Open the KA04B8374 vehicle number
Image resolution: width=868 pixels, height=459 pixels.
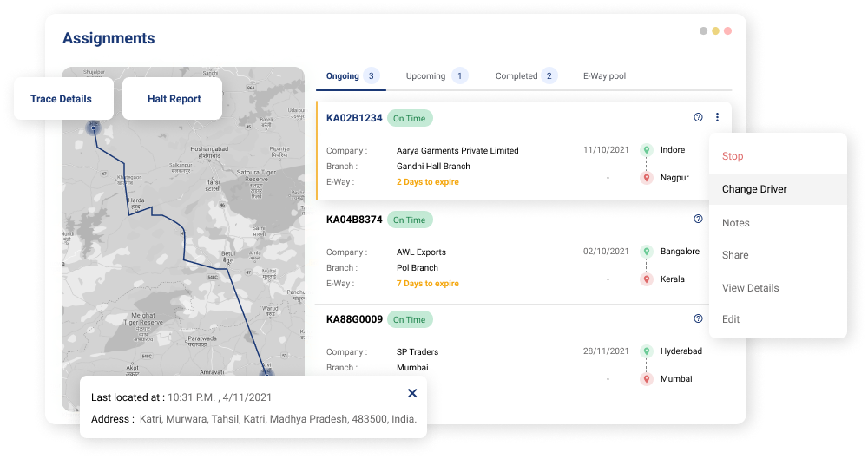pyautogui.click(x=354, y=220)
